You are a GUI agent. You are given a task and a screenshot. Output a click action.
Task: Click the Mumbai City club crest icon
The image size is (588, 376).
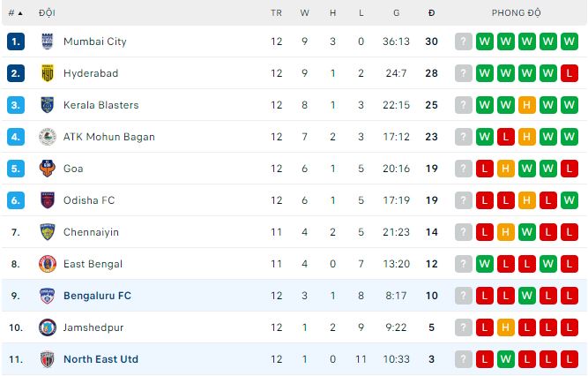coord(48,41)
